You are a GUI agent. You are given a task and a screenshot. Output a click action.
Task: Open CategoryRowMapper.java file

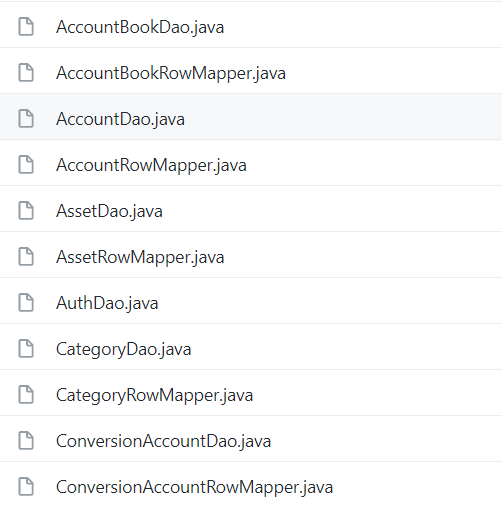[x=155, y=395]
